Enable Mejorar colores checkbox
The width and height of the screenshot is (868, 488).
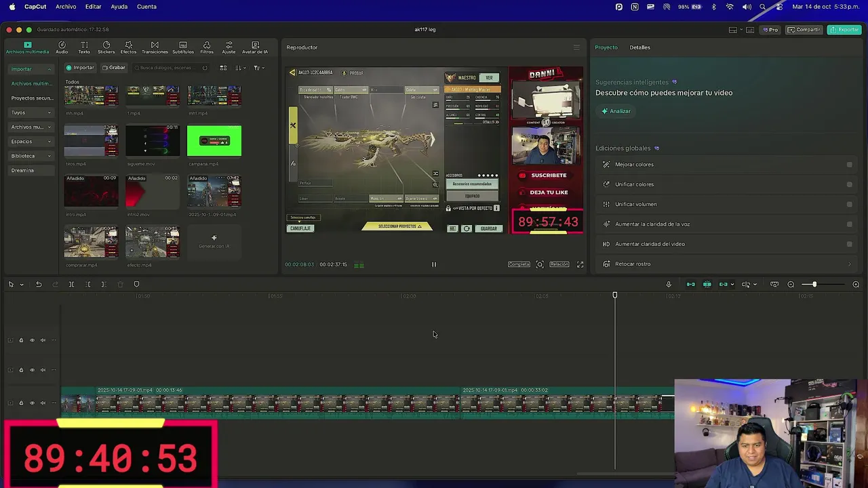point(849,165)
